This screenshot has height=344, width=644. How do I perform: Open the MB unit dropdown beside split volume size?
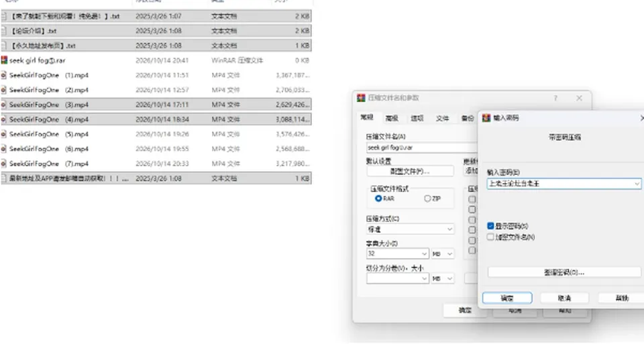tap(442, 279)
